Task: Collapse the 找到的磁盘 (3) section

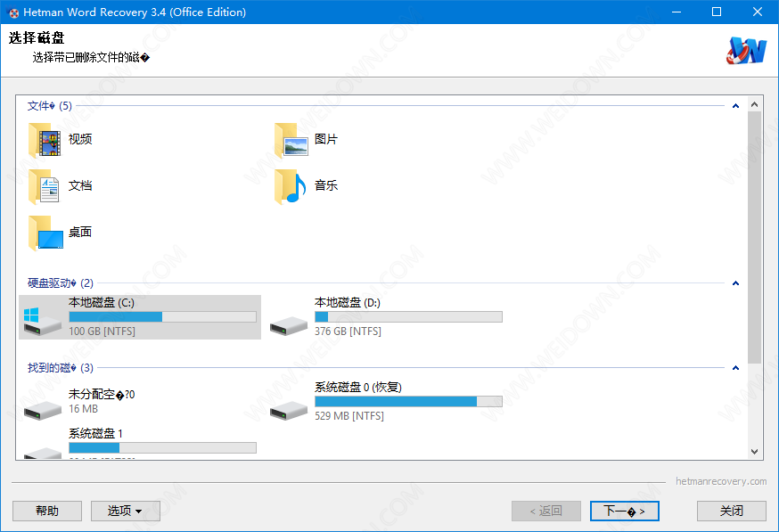Action: pos(736,368)
